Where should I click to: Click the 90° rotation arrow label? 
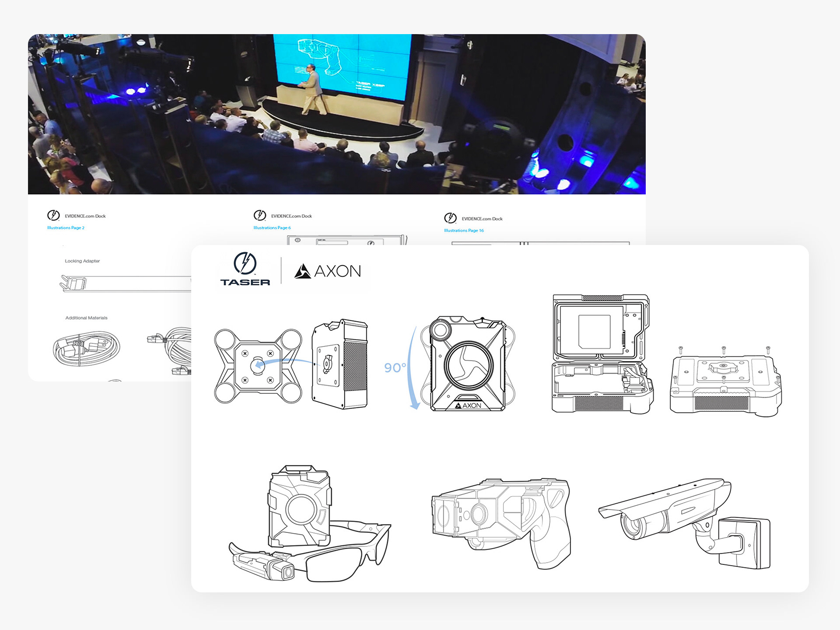[395, 367]
